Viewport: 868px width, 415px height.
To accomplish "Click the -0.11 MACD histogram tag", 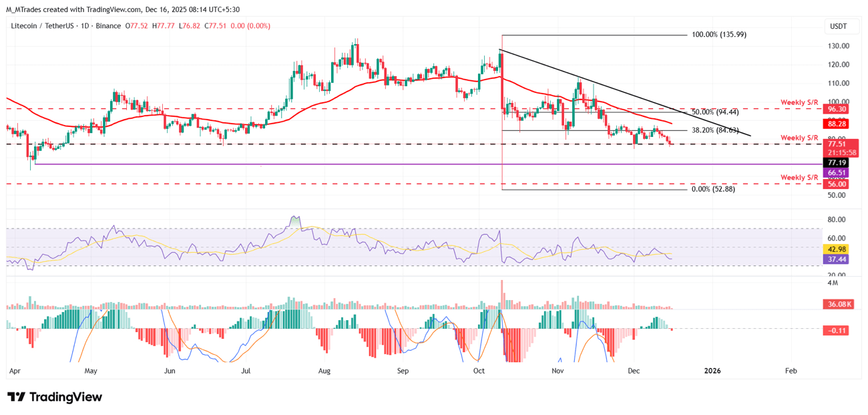I will pos(837,330).
